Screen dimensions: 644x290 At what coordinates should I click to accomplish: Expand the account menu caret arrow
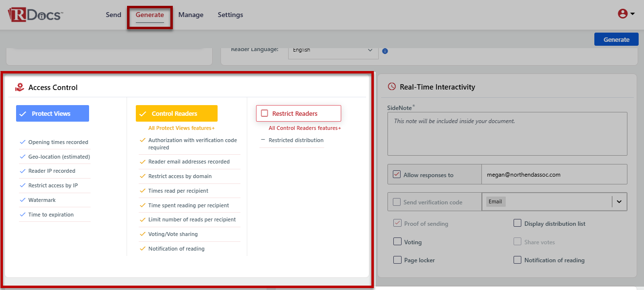(633, 14)
